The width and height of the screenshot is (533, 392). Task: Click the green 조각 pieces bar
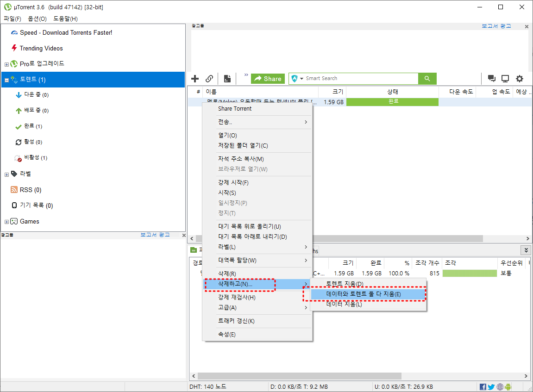(x=470, y=274)
